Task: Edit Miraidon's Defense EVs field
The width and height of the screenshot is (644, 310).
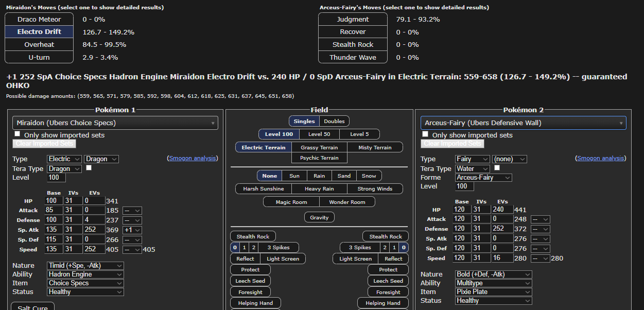Action: [x=94, y=220]
